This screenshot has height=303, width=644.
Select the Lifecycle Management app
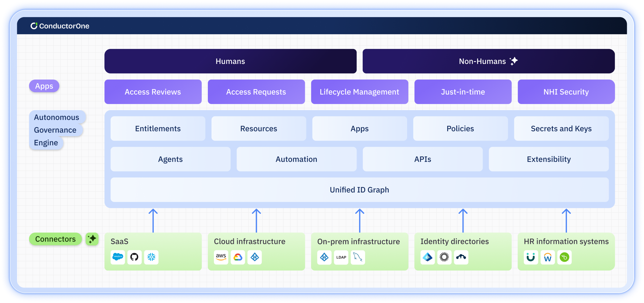pos(359,92)
